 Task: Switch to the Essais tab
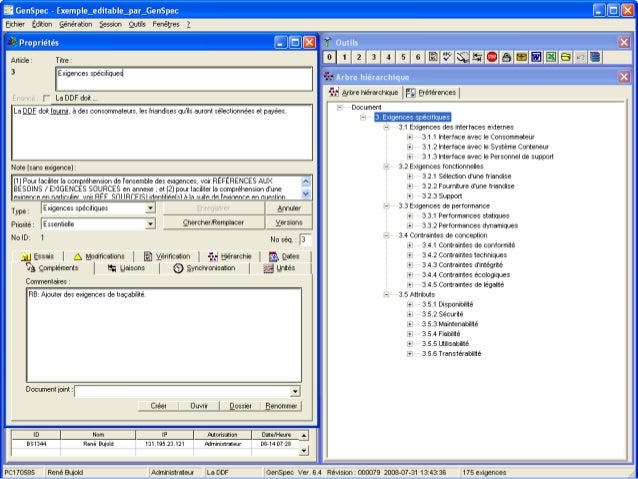(37, 256)
